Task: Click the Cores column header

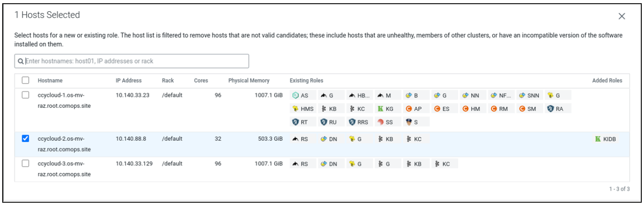Action: point(201,80)
